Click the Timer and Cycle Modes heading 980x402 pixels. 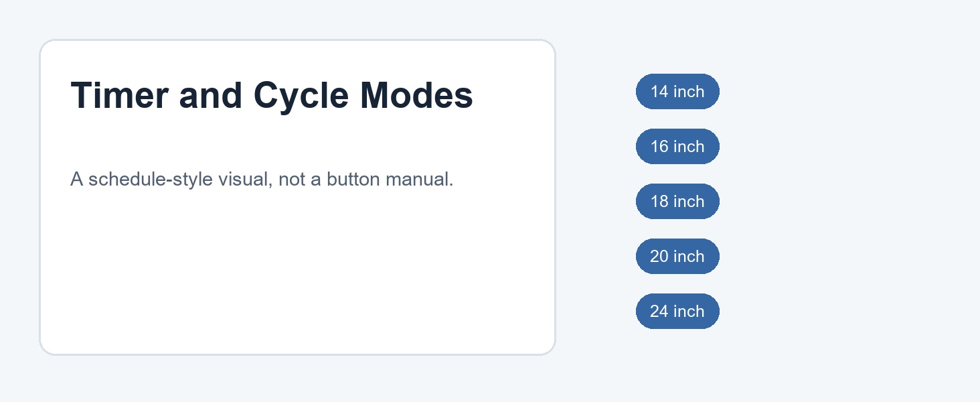[272, 94]
